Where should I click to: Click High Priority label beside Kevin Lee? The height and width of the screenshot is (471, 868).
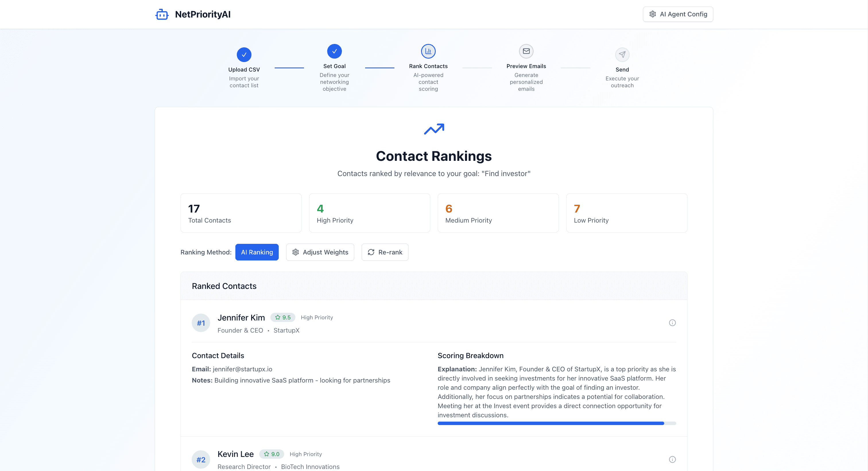point(306,454)
